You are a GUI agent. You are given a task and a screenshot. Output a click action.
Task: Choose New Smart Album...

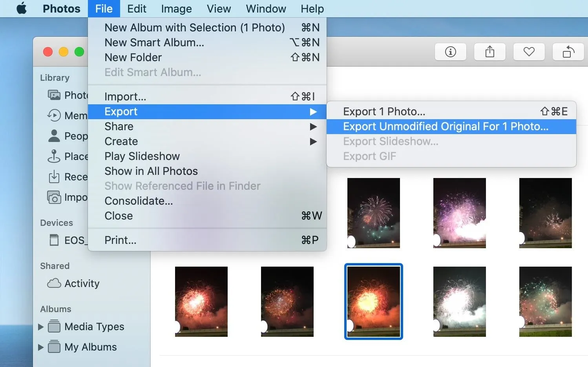(207, 42)
